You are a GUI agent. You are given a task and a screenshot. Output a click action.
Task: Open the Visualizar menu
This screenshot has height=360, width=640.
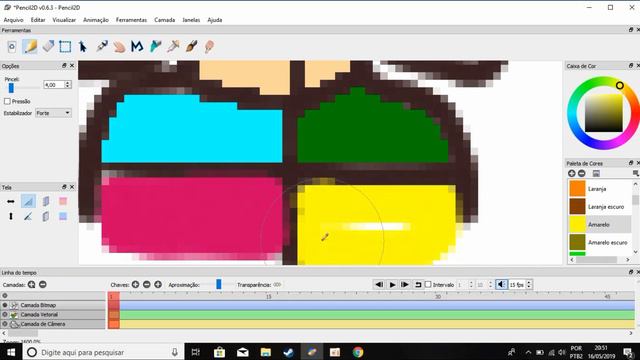click(x=64, y=20)
